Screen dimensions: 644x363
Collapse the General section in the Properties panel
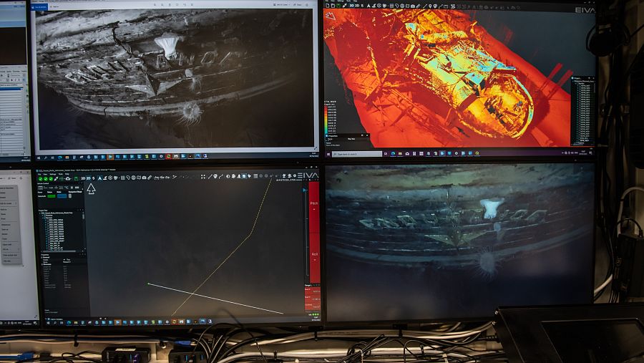40,258
